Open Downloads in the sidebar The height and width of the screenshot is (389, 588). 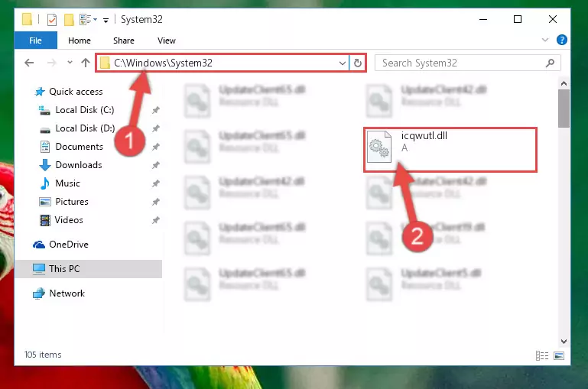pyautogui.click(x=79, y=165)
